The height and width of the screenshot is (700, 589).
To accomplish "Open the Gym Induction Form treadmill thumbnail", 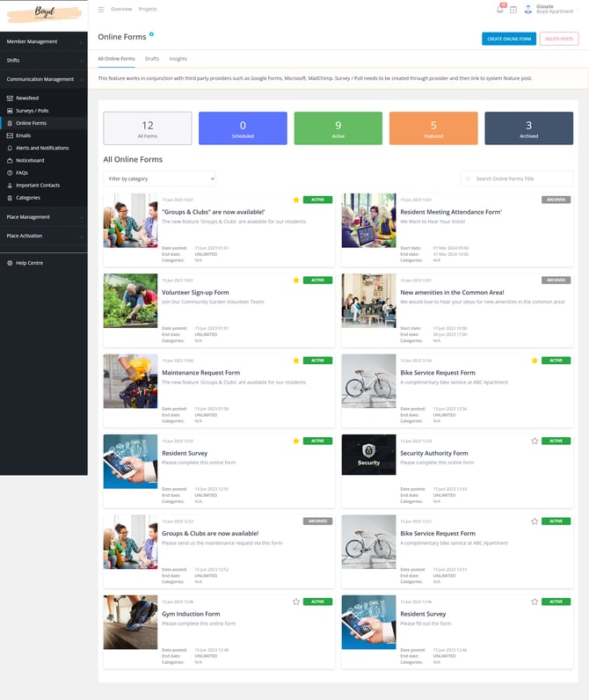I will pos(130,622).
